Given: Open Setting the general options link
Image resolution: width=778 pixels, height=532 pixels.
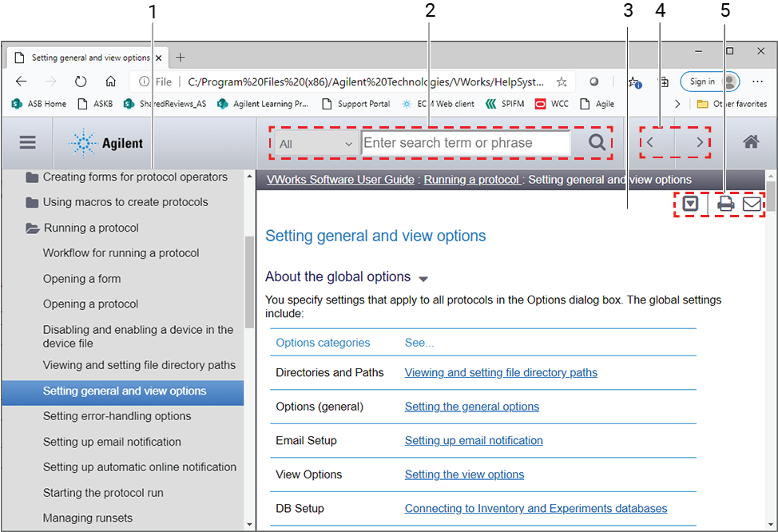Looking at the screenshot, I should [472, 407].
